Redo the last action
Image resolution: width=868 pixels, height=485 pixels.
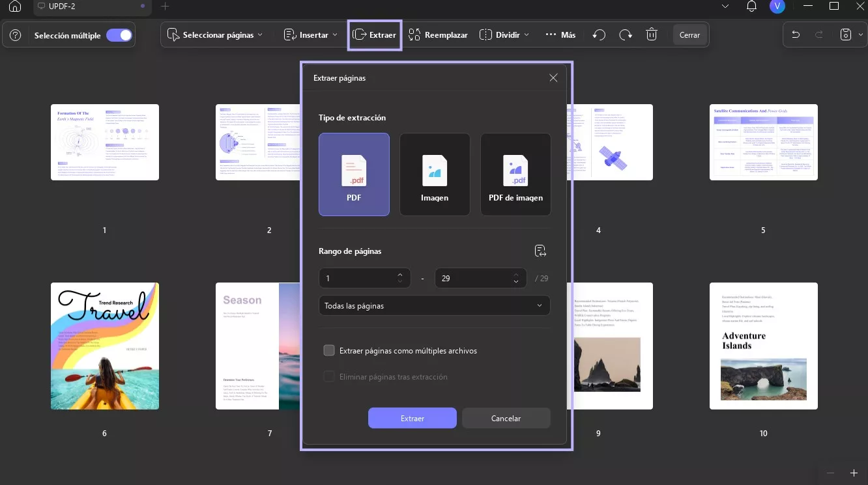click(819, 35)
